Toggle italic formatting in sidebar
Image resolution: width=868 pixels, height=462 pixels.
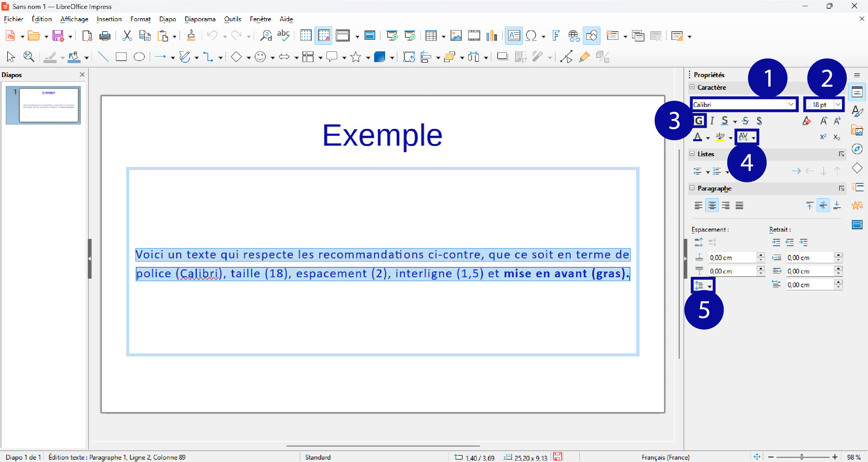712,121
